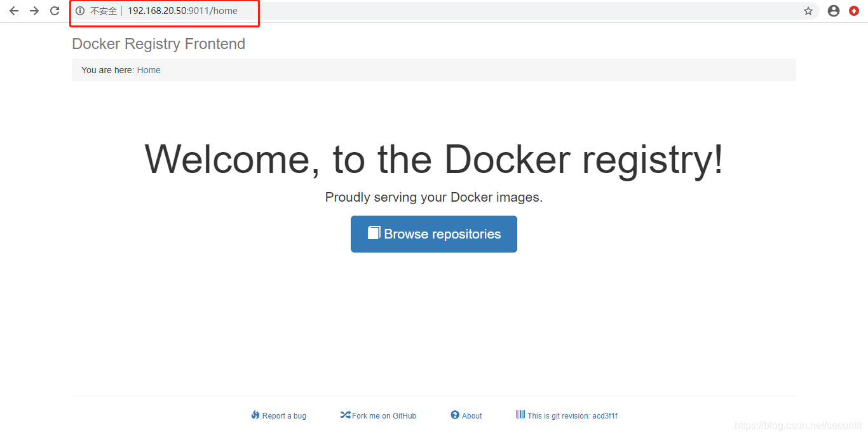Focus the address bar showing 192.168.20.50:9011/home
The image size is (868, 437).
[x=445, y=11]
